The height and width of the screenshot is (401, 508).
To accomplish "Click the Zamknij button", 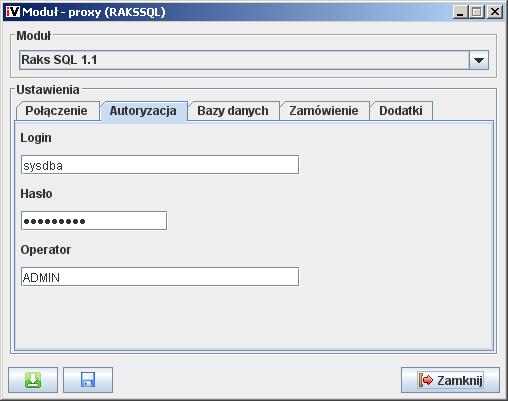I will pos(450,380).
